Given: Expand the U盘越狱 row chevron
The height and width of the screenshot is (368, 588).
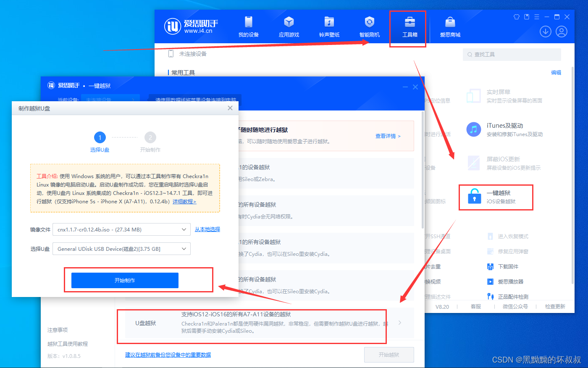Looking at the screenshot, I should pos(400,323).
